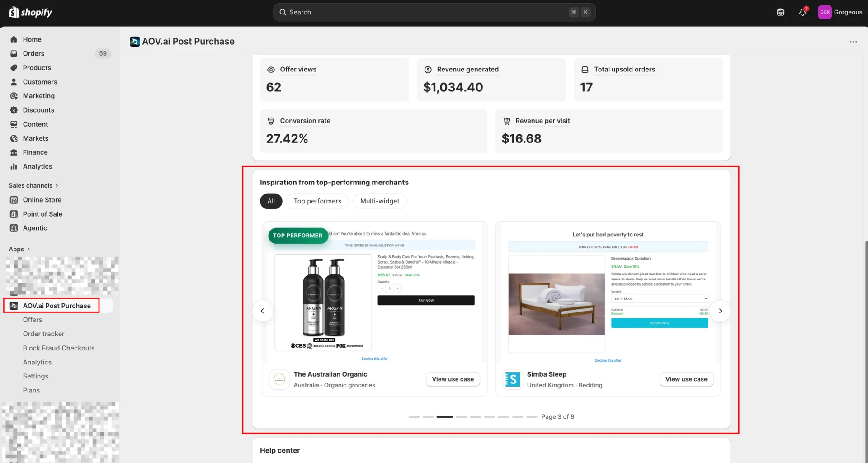868x463 pixels.
Task: Click The Australian Organic logo
Action: 279,379
